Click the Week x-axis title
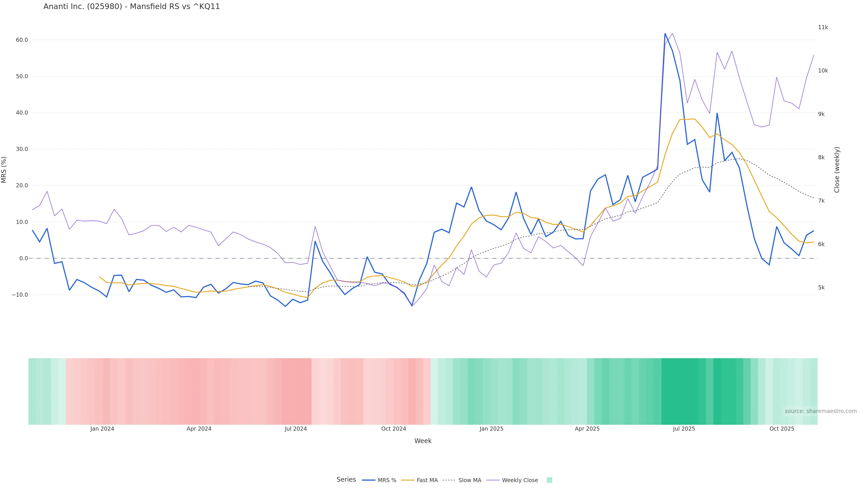This screenshot has width=868, height=488. [423, 441]
